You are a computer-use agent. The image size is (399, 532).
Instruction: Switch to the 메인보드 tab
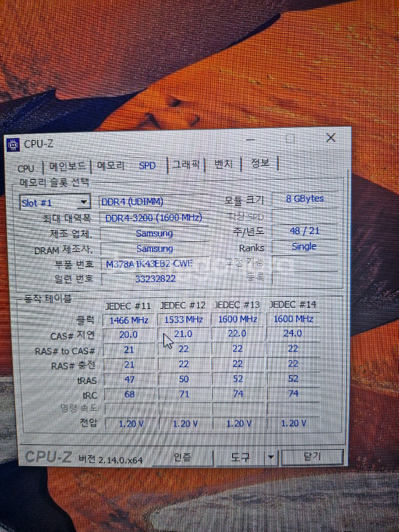(67, 166)
